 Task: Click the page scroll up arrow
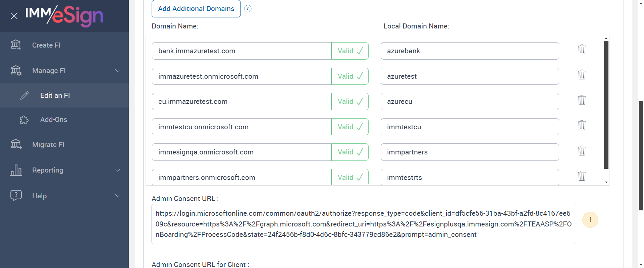click(x=641, y=3)
